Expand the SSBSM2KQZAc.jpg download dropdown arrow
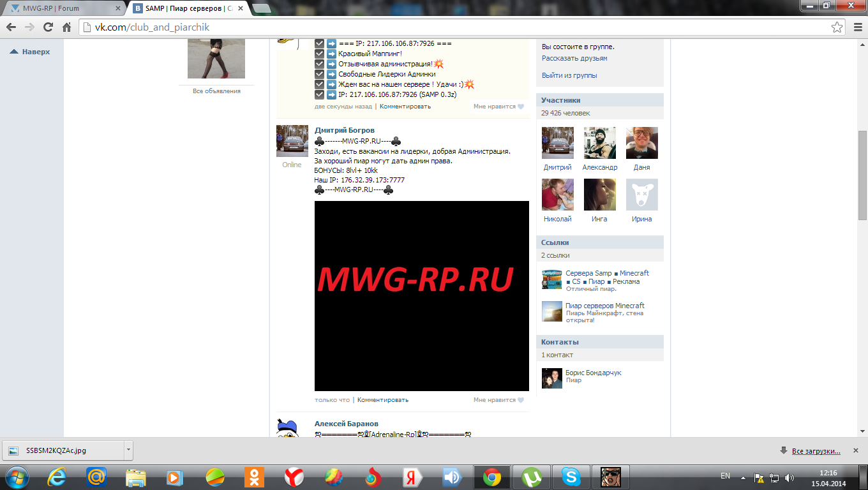Image resolution: width=868 pixels, height=490 pixels. pyautogui.click(x=129, y=450)
